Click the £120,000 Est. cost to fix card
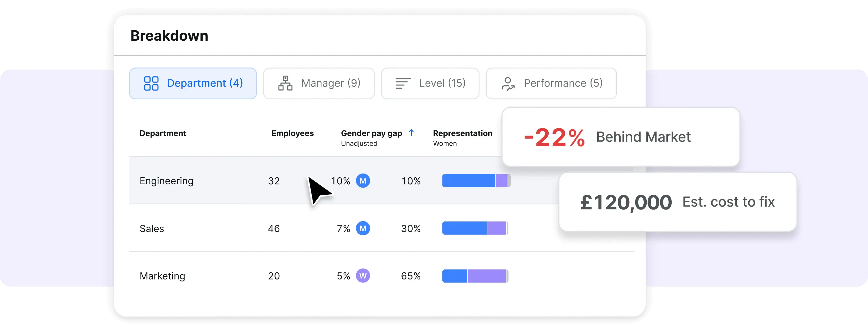This screenshot has width=868, height=331. [x=677, y=202]
